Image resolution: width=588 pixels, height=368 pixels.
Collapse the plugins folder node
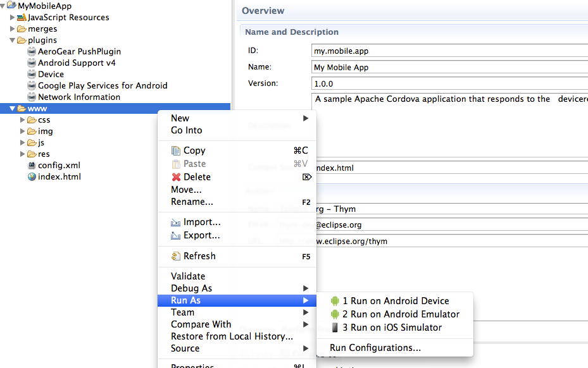(x=13, y=40)
